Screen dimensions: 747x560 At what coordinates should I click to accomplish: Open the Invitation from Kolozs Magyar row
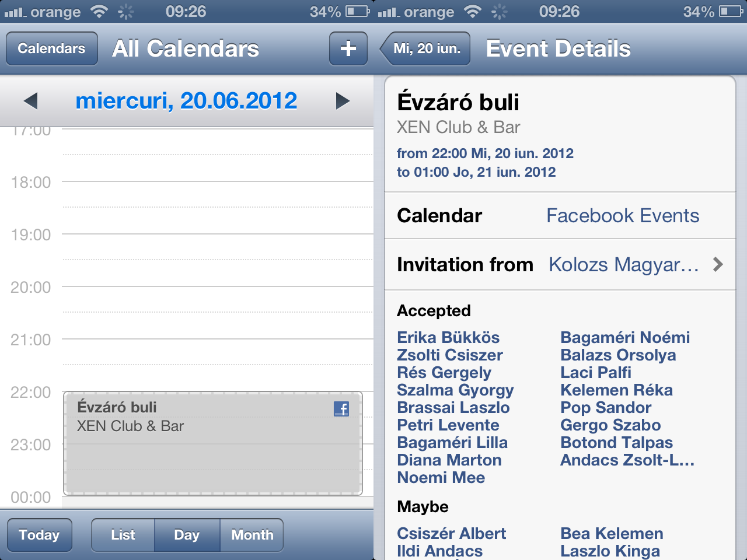point(560,265)
